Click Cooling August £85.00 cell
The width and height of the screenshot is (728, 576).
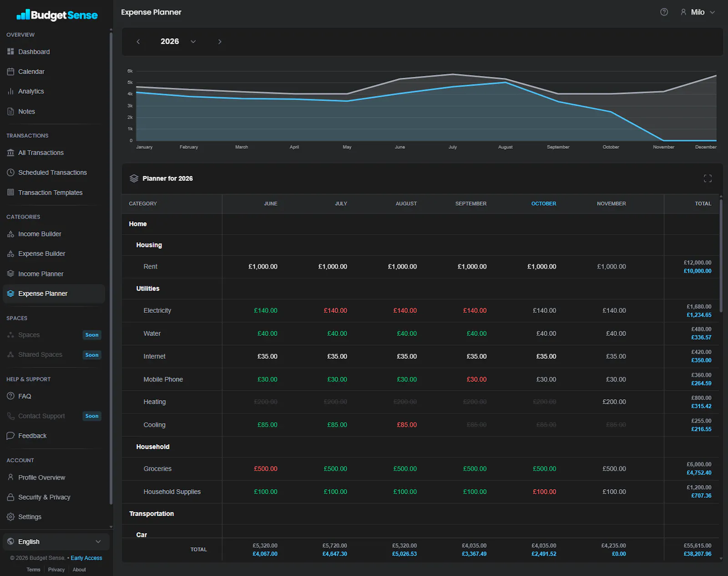coord(407,425)
